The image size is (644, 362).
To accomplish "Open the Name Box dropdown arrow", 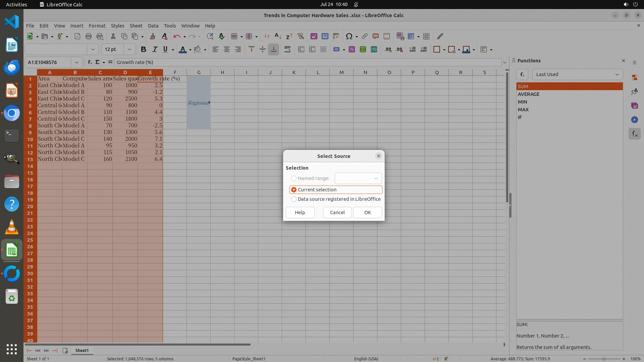I will (x=77, y=62).
